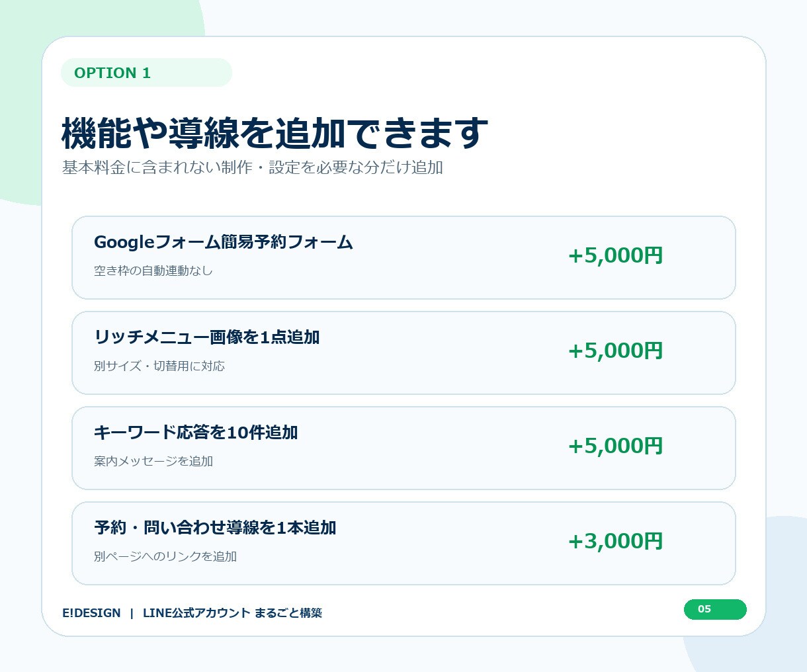The image size is (807, 672).
Task: Click the green page number 05 badge
Action: [715, 609]
